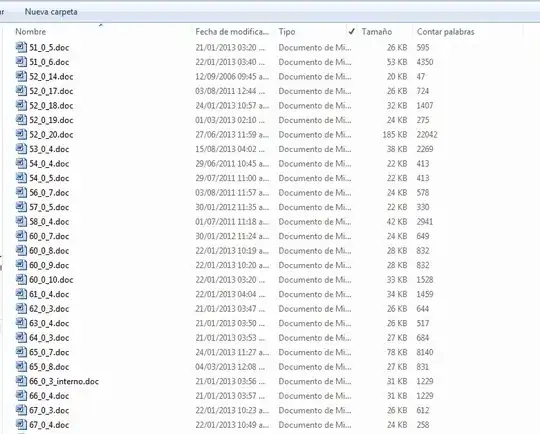Click the Word icon of 65_0_8.doc
The image size is (540, 434).
(x=21, y=366)
